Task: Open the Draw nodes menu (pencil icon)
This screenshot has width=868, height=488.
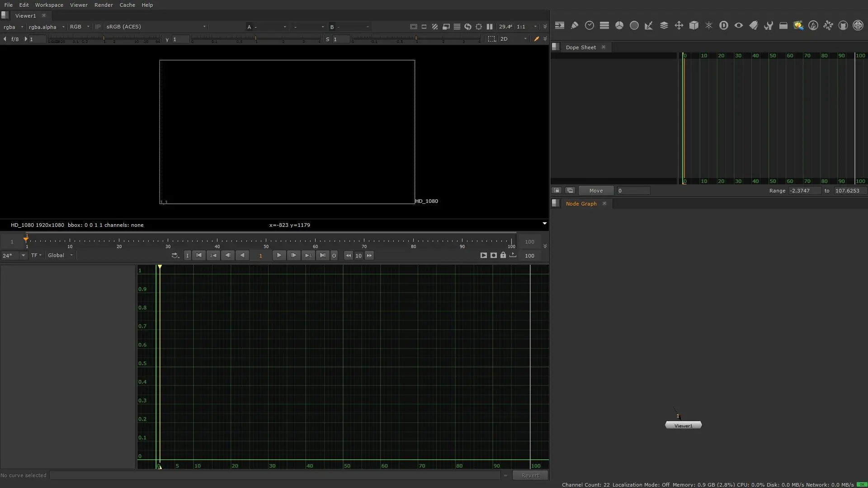Action: 575,26
